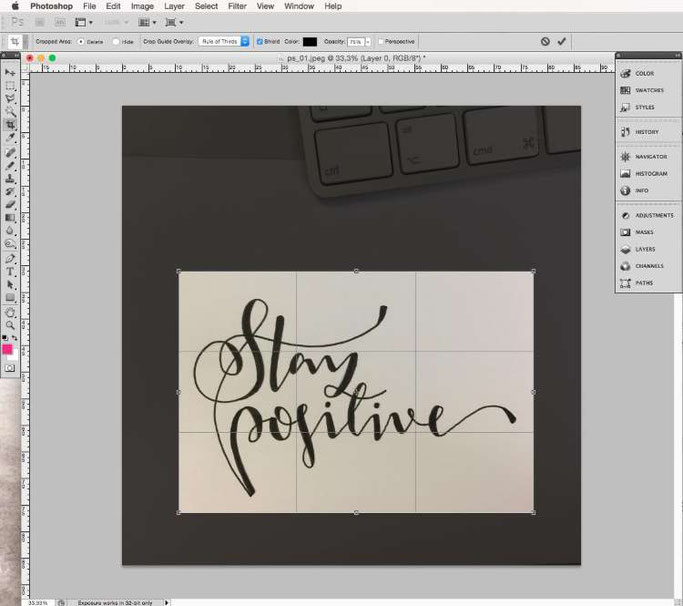Select the Hand tool
683x606 pixels.
[10, 312]
